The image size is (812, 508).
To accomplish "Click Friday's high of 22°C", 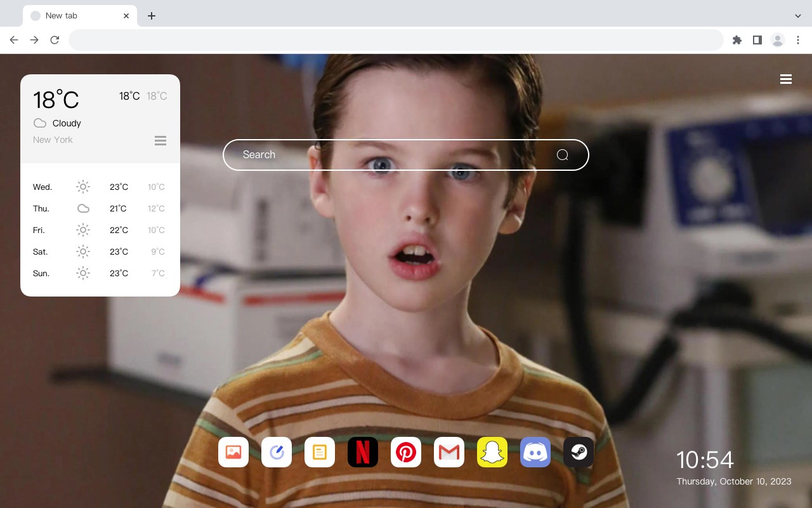I will [119, 230].
